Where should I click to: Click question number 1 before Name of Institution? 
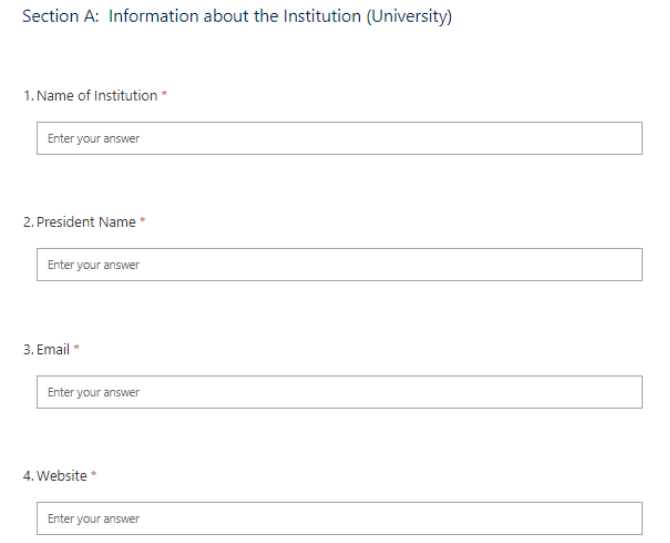[28, 95]
